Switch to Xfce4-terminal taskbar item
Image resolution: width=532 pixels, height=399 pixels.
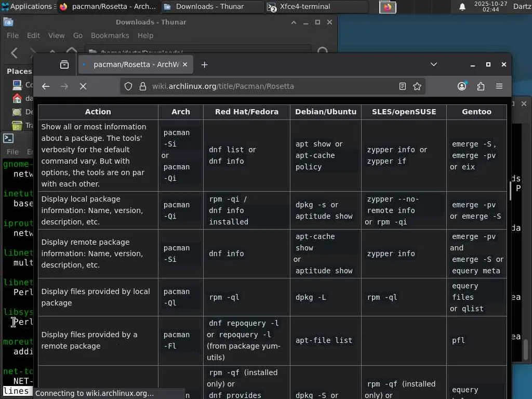(316, 6)
